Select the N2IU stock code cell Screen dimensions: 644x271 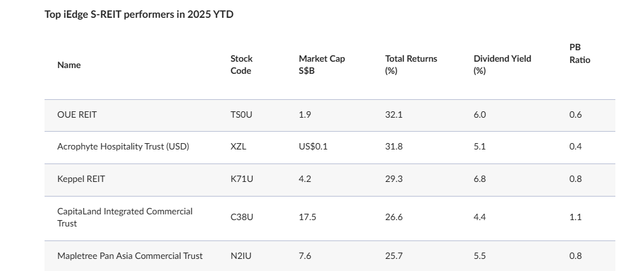click(241, 256)
